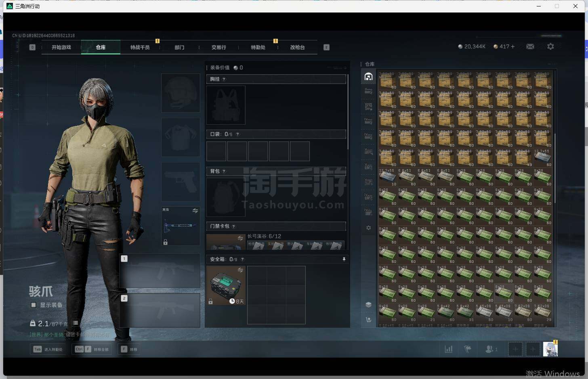
Task: Click the E next-tab key icon
Action: point(326,47)
